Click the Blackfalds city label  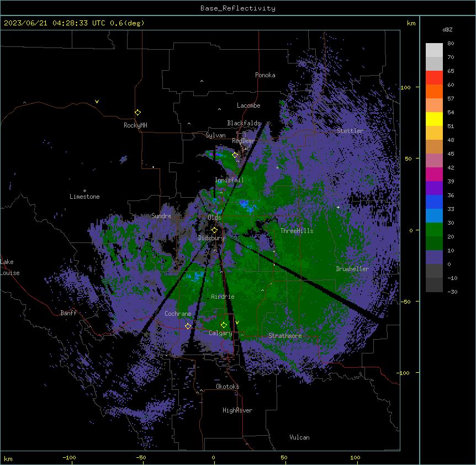tap(244, 123)
